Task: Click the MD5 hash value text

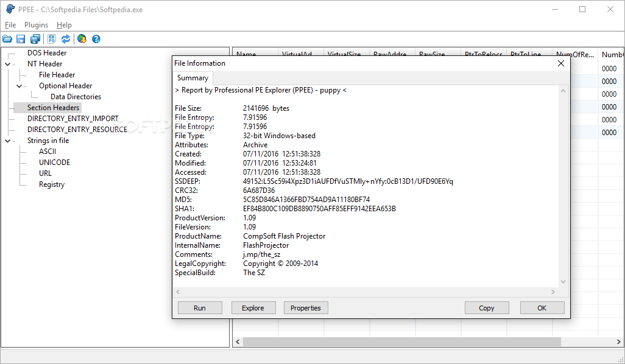Action: pos(306,200)
